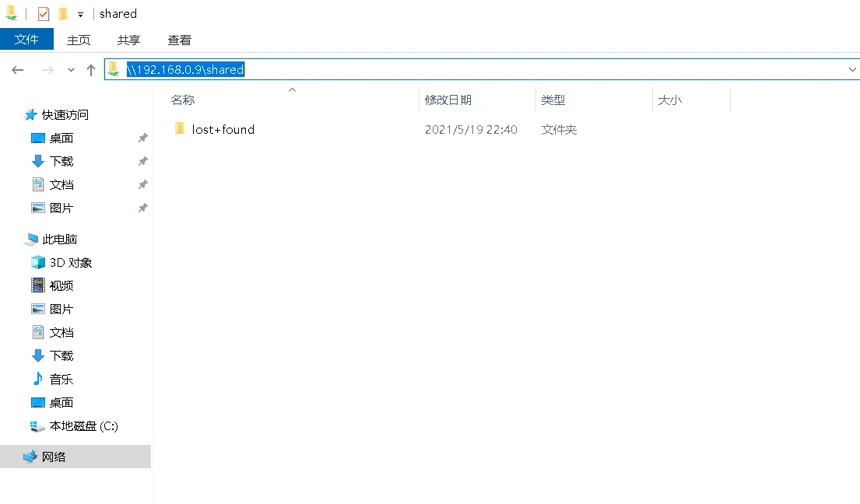
Task: Open the recent locations dropdown next to navigation arrows
Action: (71, 69)
